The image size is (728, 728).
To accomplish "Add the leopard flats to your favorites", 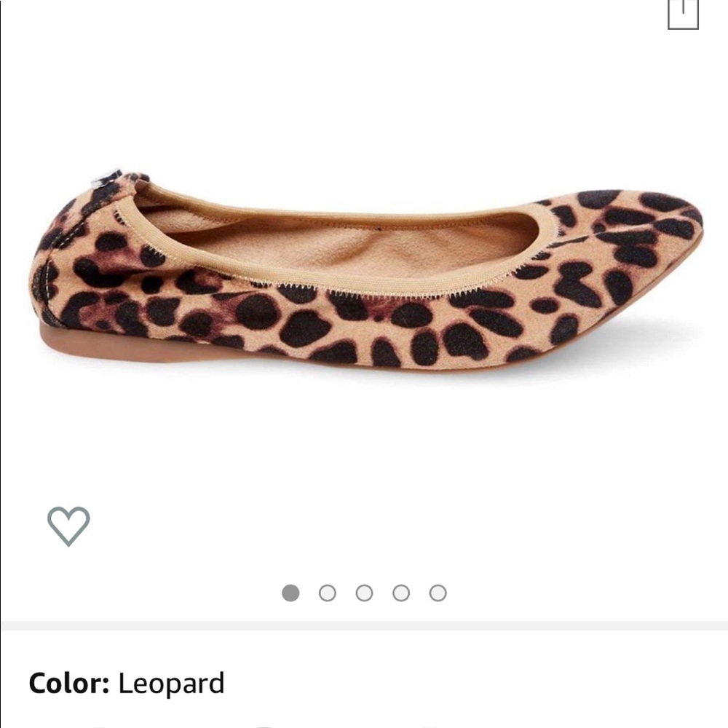I will [x=68, y=526].
